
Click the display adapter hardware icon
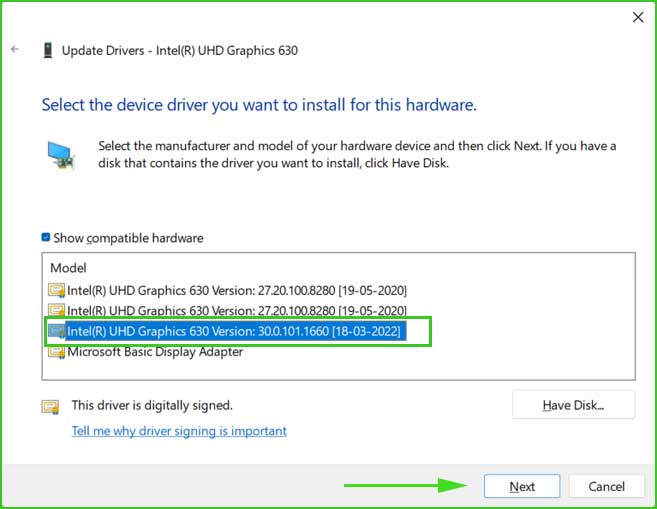tap(61, 155)
